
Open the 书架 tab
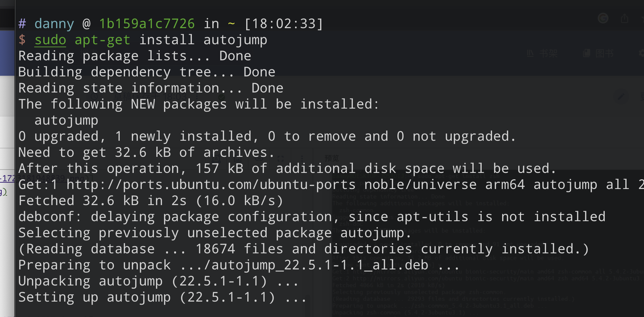[542, 53]
